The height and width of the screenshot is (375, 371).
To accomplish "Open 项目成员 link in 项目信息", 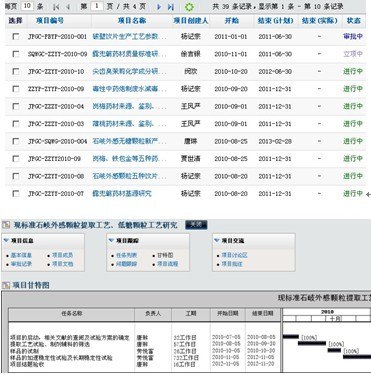I will 62,255.
